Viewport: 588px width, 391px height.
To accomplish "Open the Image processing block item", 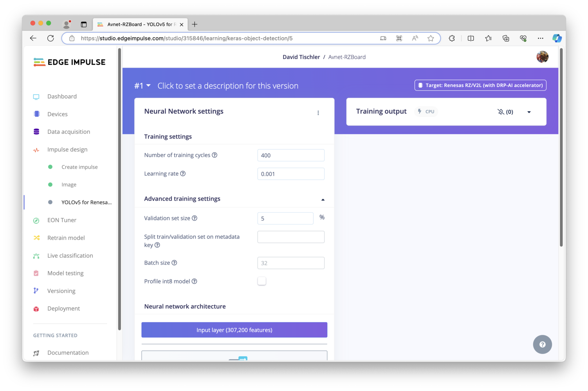I will (x=69, y=185).
